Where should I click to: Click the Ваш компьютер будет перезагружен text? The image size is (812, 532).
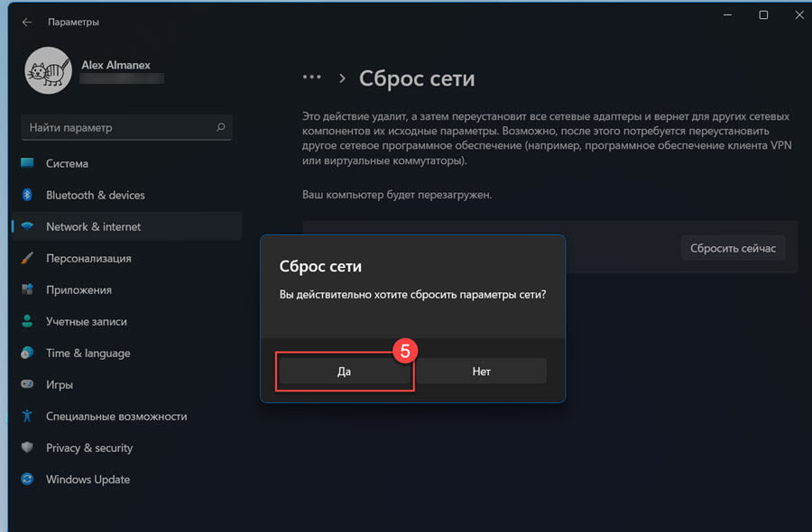[x=397, y=195]
